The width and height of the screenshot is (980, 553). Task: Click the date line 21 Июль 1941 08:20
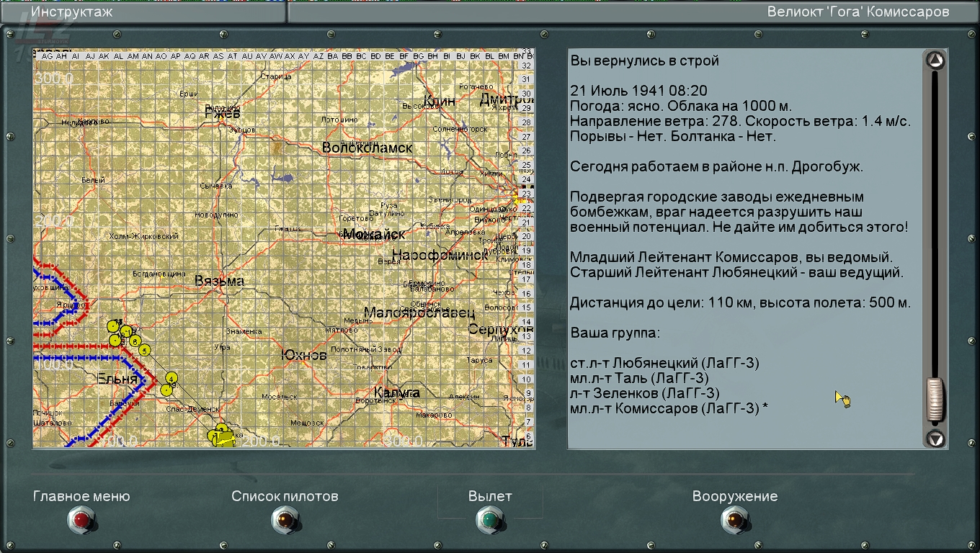pos(638,91)
